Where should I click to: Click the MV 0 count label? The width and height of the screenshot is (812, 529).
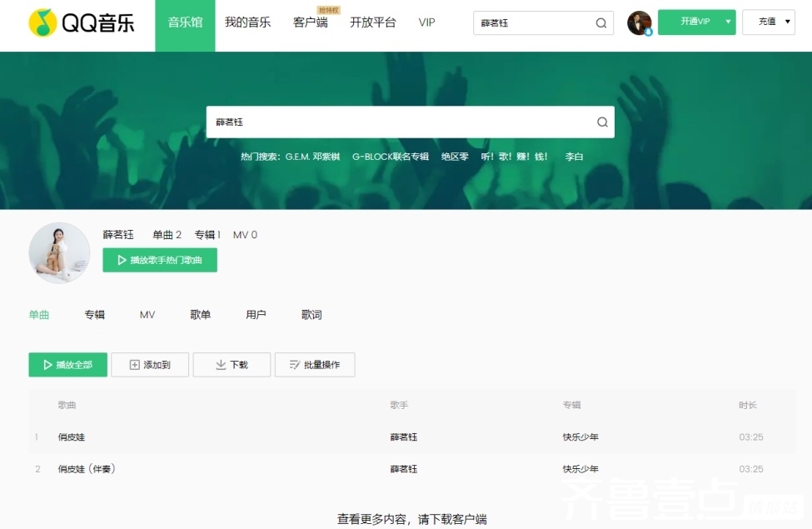[x=245, y=235]
